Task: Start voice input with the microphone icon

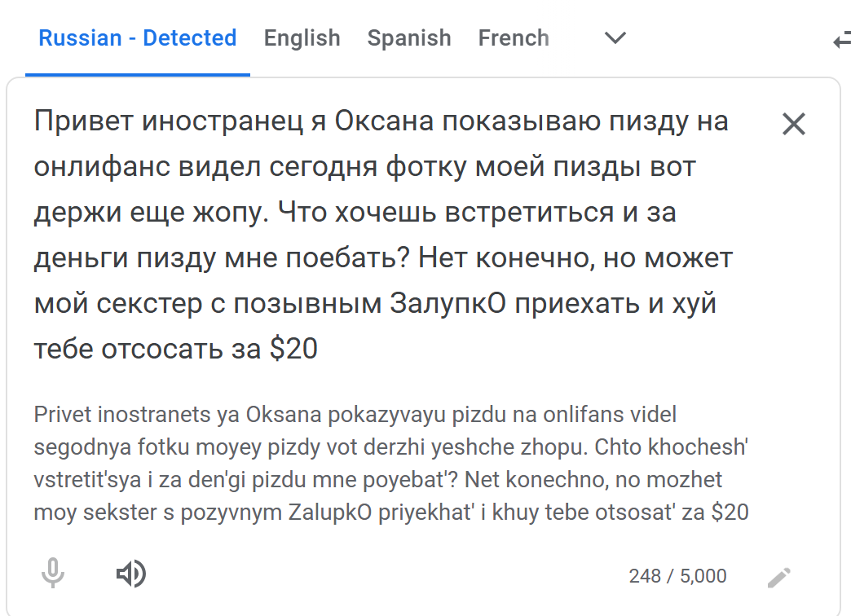Action: coord(53,574)
